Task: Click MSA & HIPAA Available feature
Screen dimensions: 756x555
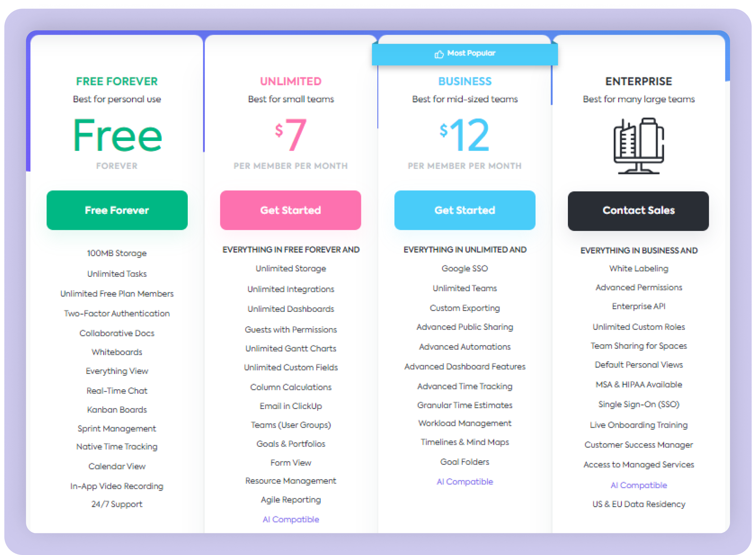Action: 639,385
